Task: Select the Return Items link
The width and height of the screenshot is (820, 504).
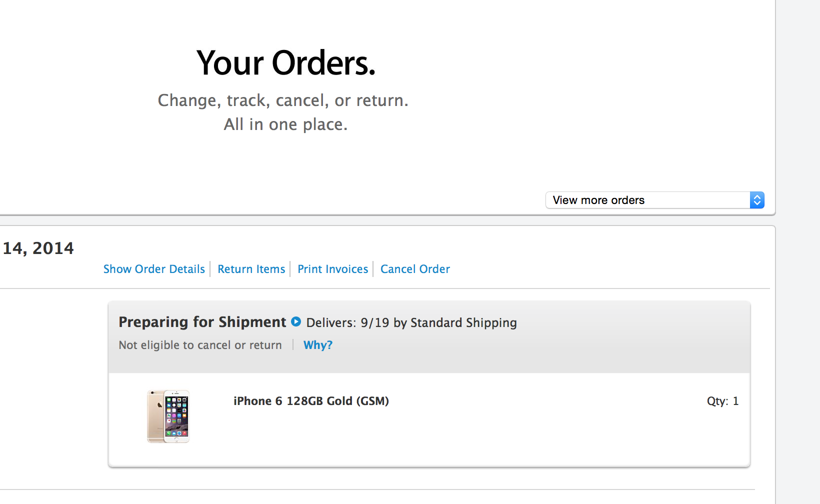Action: tap(251, 269)
